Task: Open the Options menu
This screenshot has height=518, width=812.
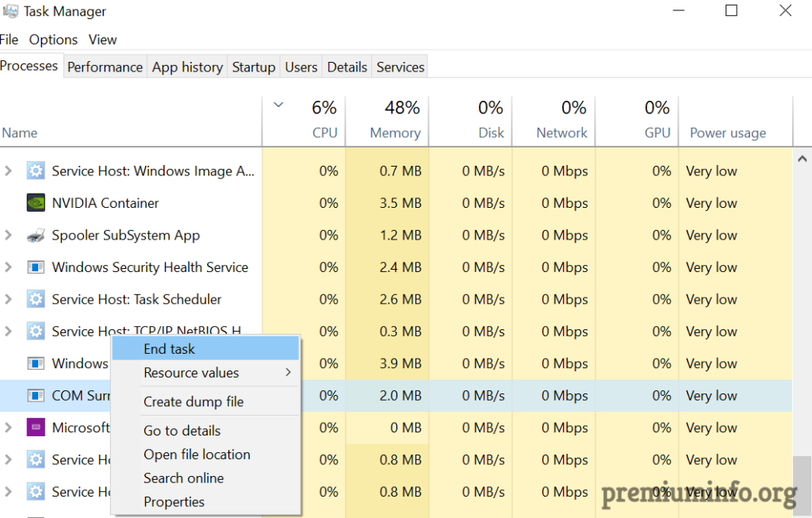Action: pyautogui.click(x=53, y=40)
